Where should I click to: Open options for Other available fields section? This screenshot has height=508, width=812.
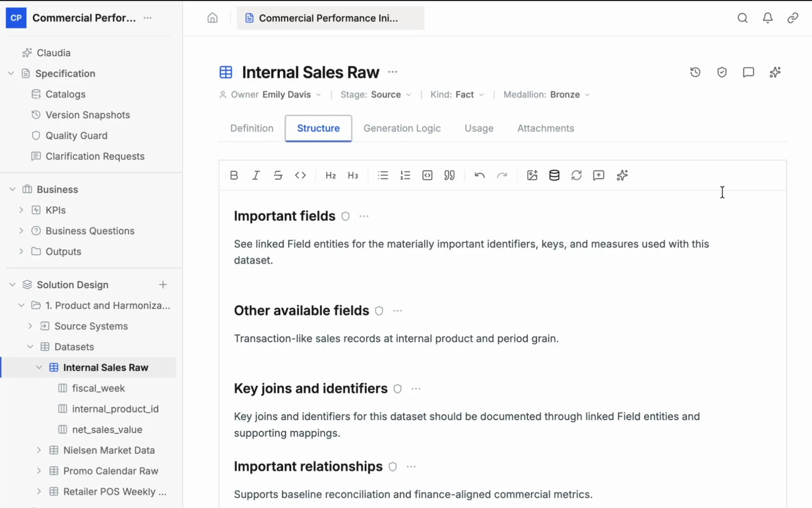pos(397,311)
